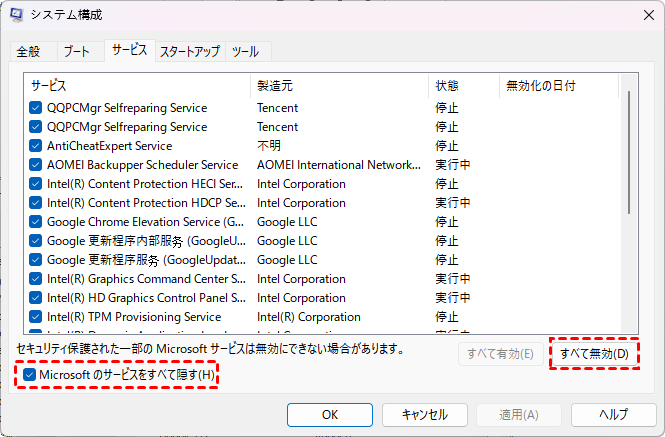Switch to the 全般 tab
Screen dimensions: 665x437
29,51
